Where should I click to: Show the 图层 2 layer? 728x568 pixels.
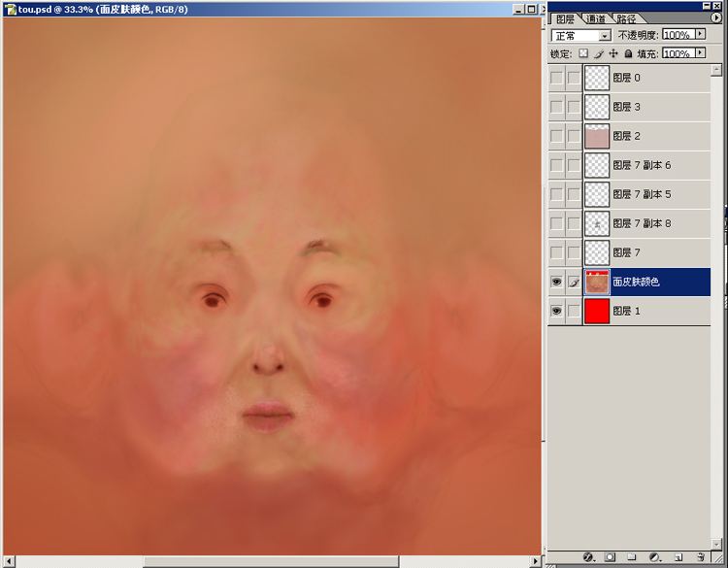556,137
